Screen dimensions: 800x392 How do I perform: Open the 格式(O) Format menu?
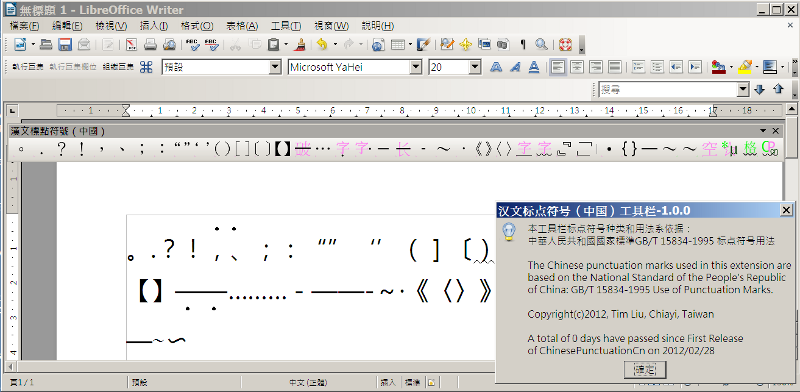tap(197, 26)
